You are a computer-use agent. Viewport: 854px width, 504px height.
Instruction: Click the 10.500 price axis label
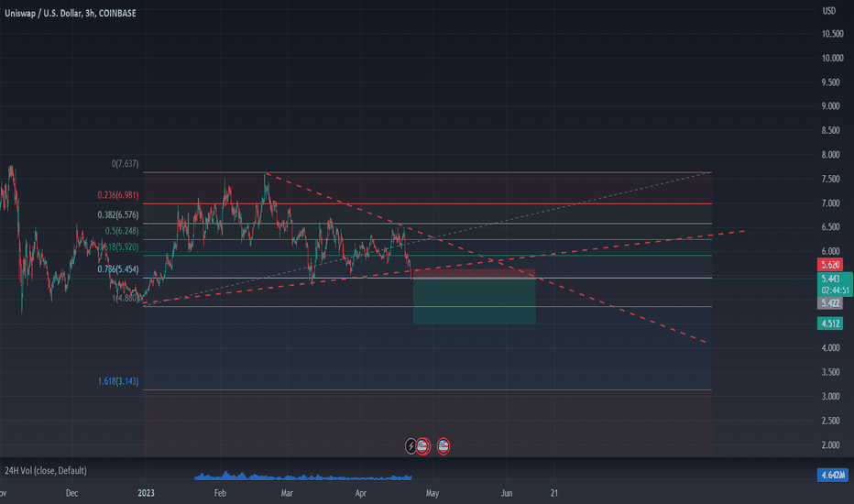tap(832, 34)
